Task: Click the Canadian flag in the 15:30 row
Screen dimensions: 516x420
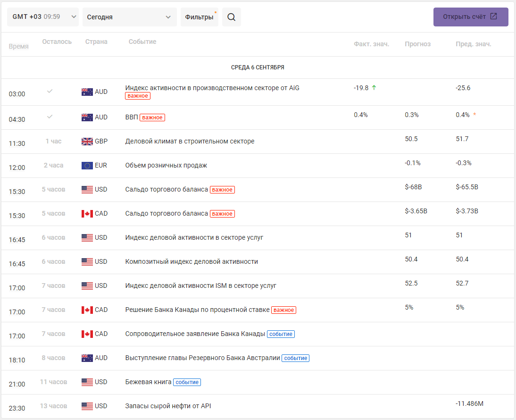Action: pos(87,214)
